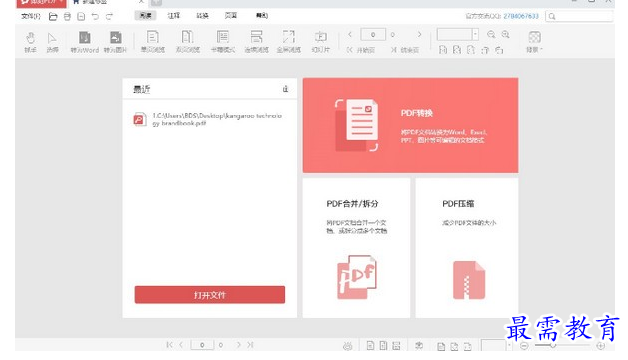Image resolution: width=628 pixels, height=360 pixels.
Task: Switch to the Help tab
Action: 262,16
